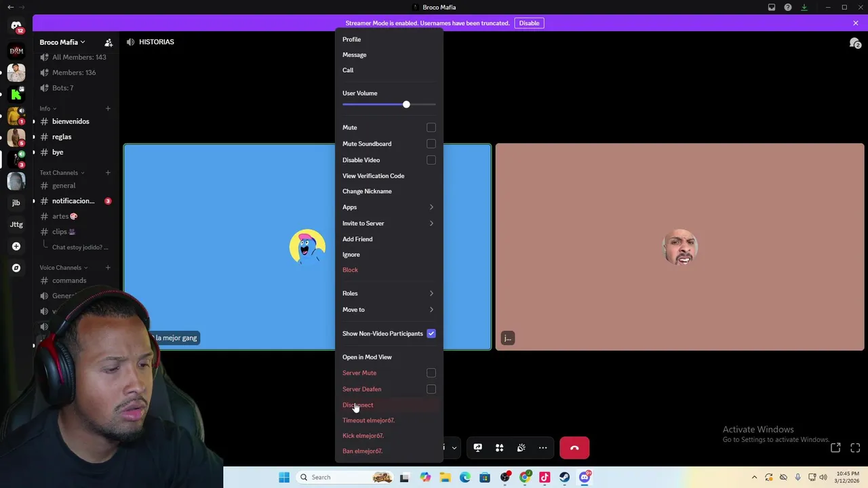Hang up with red disconnect button
This screenshot has height=488, width=868.
pos(574,448)
